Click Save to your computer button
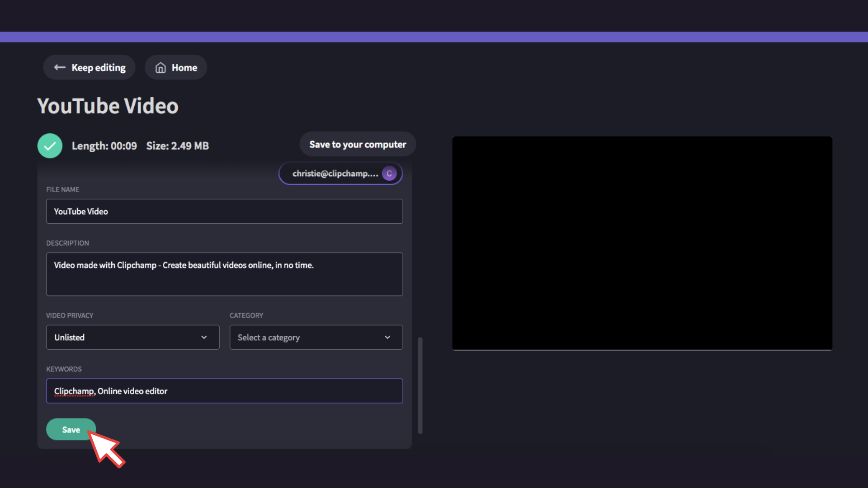The height and width of the screenshot is (488, 868). (x=358, y=145)
